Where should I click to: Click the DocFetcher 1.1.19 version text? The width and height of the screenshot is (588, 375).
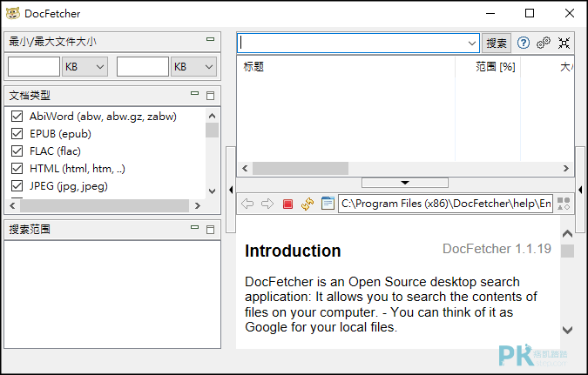point(497,249)
